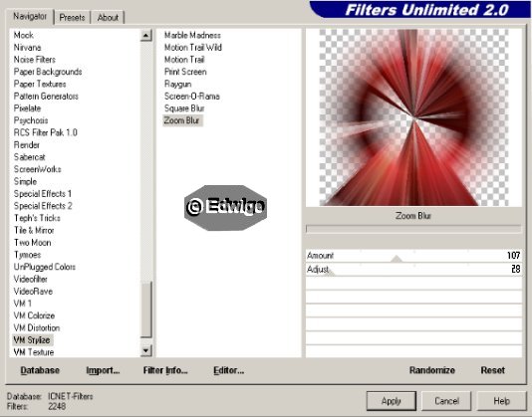Screen dimensions: 532x417
Task: Select the Render category
Action: [x=27, y=144]
